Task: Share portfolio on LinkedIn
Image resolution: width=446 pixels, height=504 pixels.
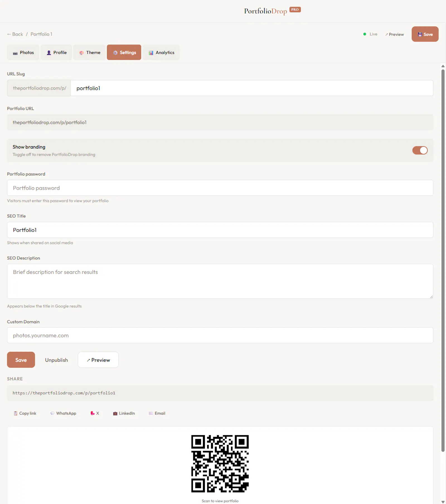Action: [124, 413]
